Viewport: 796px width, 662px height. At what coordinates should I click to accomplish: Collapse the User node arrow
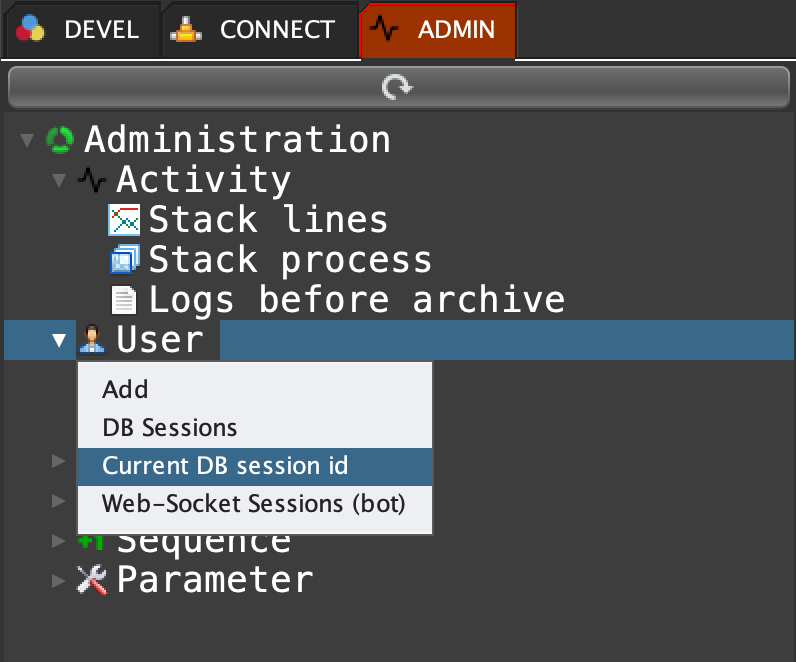(59, 340)
